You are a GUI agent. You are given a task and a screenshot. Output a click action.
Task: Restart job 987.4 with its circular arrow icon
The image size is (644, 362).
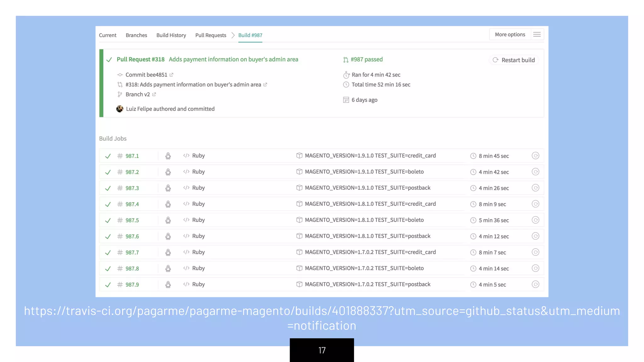pyautogui.click(x=536, y=204)
